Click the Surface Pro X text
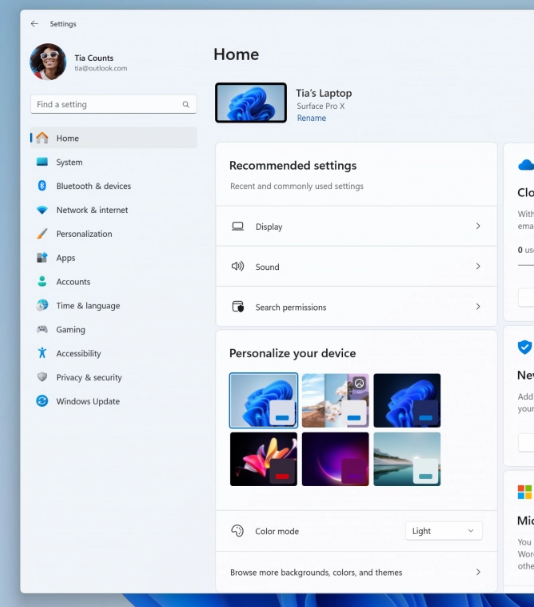 click(x=321, y=106)
